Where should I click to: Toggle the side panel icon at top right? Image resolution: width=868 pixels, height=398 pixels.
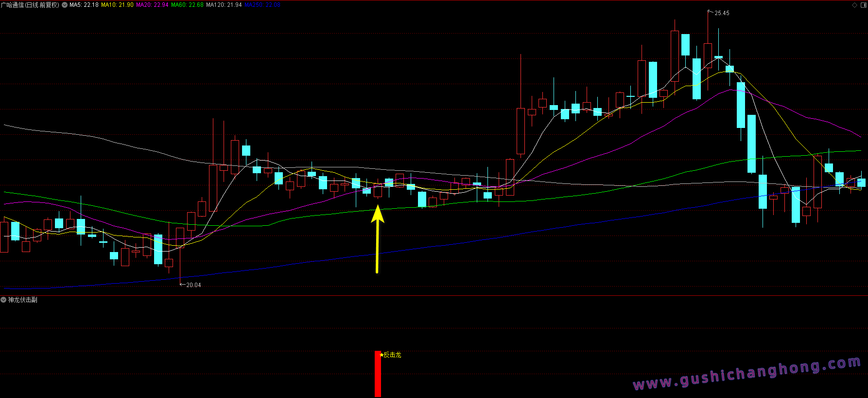(863, 5)
